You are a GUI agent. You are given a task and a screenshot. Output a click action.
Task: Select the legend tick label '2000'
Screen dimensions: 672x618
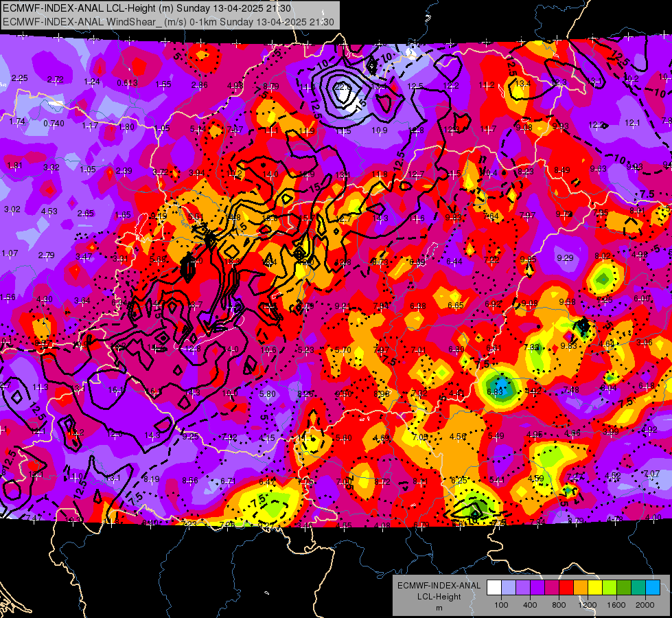[645, 605]
